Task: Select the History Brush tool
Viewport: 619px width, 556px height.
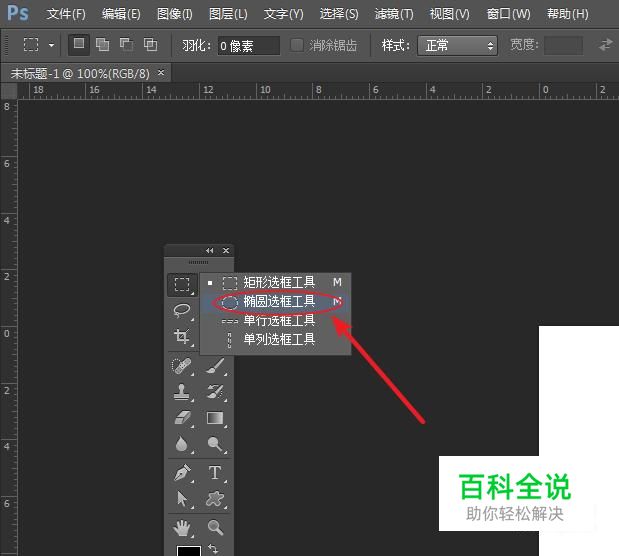Action: pyautogui.click(x=215, y=392)
